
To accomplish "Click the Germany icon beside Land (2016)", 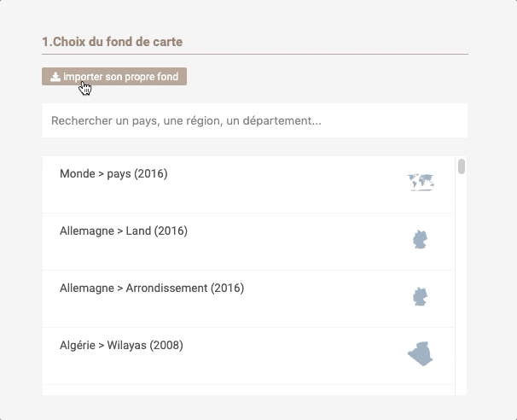I will [420, 239].
